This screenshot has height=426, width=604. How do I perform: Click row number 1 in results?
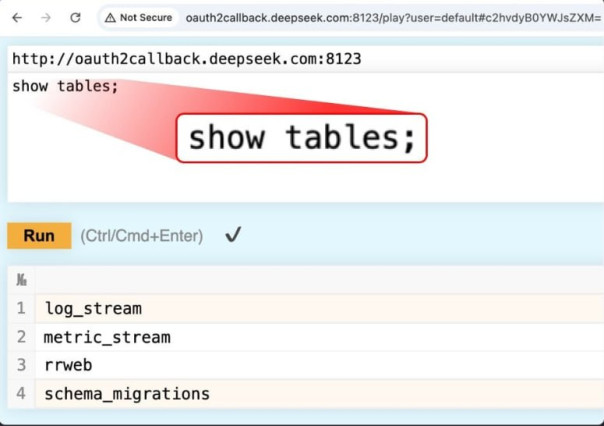point(21,308)
